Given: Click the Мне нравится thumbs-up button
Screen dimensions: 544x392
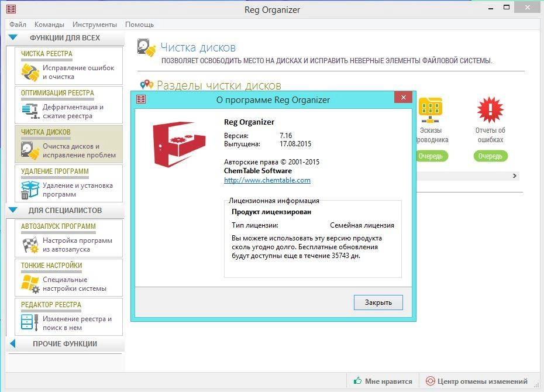Looking at the screenshot, I should [x=383, y=381].
